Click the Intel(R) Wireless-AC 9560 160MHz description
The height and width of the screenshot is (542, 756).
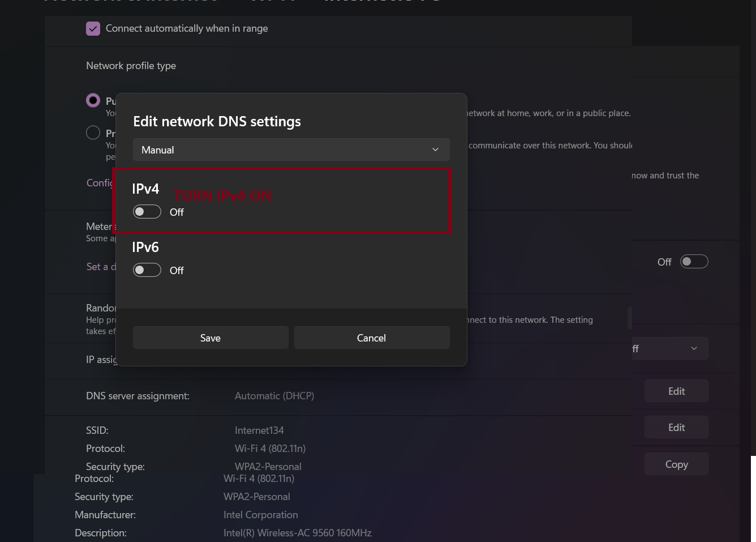(x=298, y=533)
